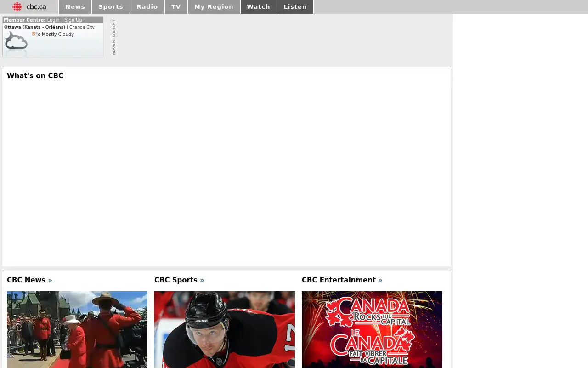
Task: Open the TV tab
Action: pyautogui.click(x=176, y=7)
